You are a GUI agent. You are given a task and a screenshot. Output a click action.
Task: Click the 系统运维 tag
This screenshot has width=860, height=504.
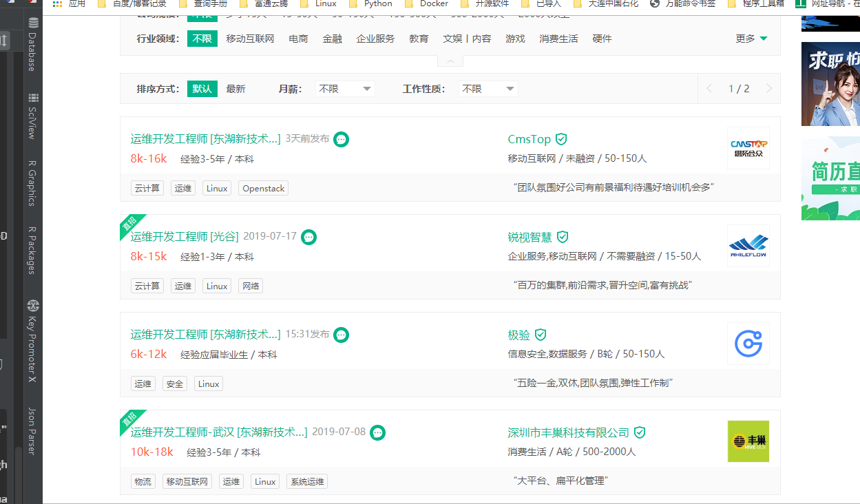click(x=307, y=481)
